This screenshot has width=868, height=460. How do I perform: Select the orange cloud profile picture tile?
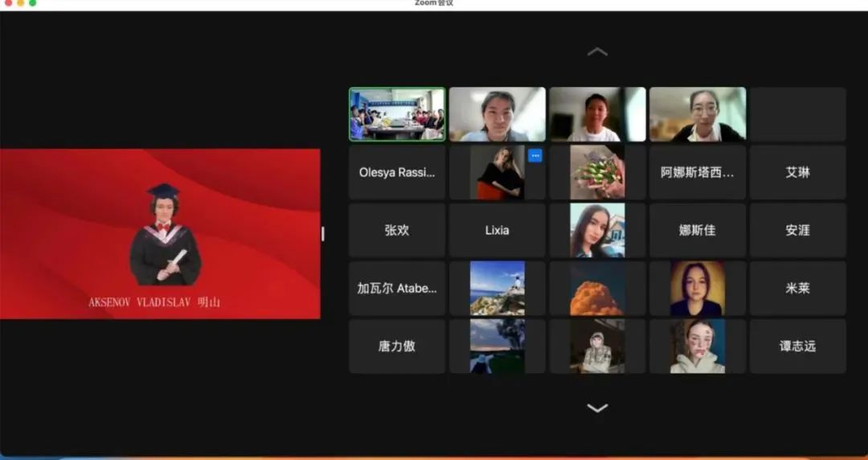pyautogui.click(x=597, y=288)
